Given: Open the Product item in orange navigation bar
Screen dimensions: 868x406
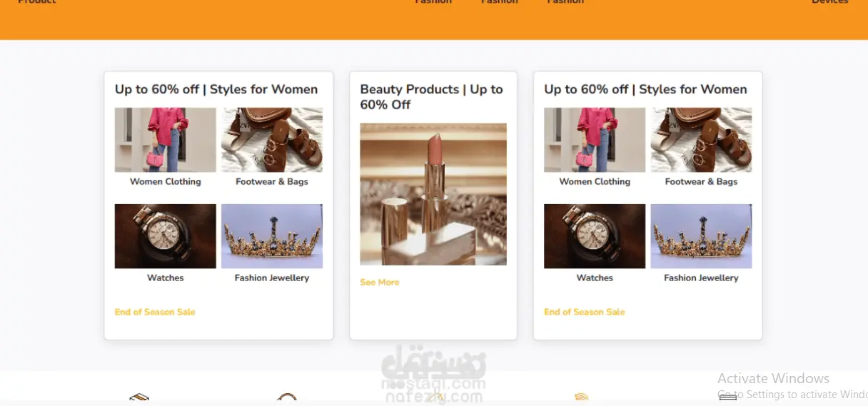Looking at the screenshot, I should 37,2.
